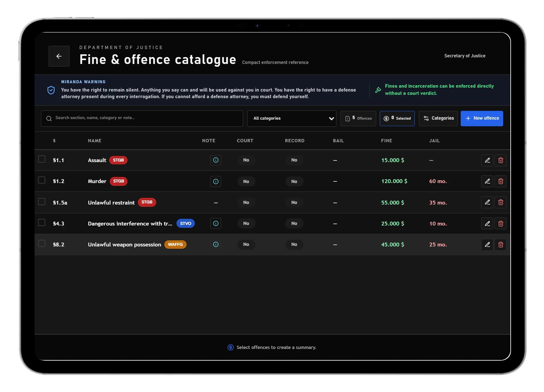Screen dimensions: 544x392
Task: Click the JAIL column header
Action: pyautogui.click(x=434, y=141)
